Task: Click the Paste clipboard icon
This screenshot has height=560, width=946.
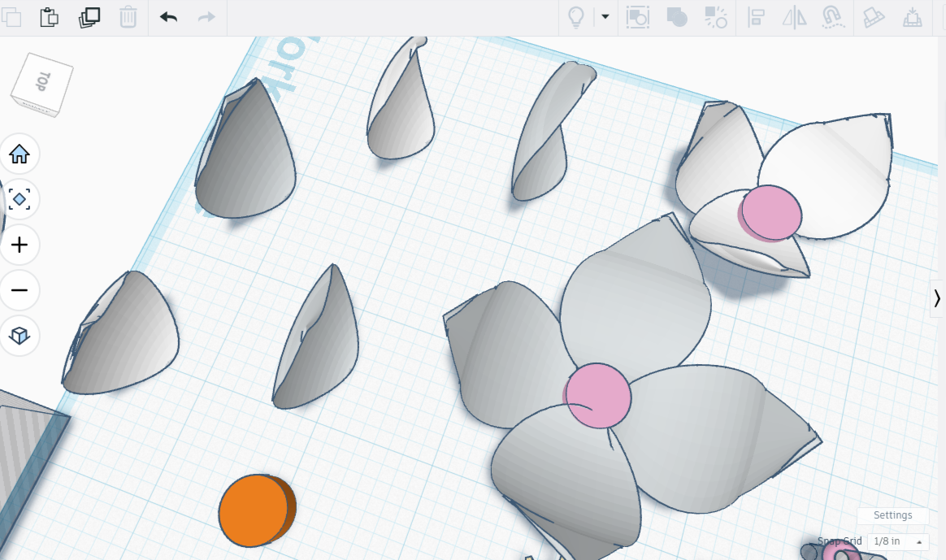Action: (49, 17)
